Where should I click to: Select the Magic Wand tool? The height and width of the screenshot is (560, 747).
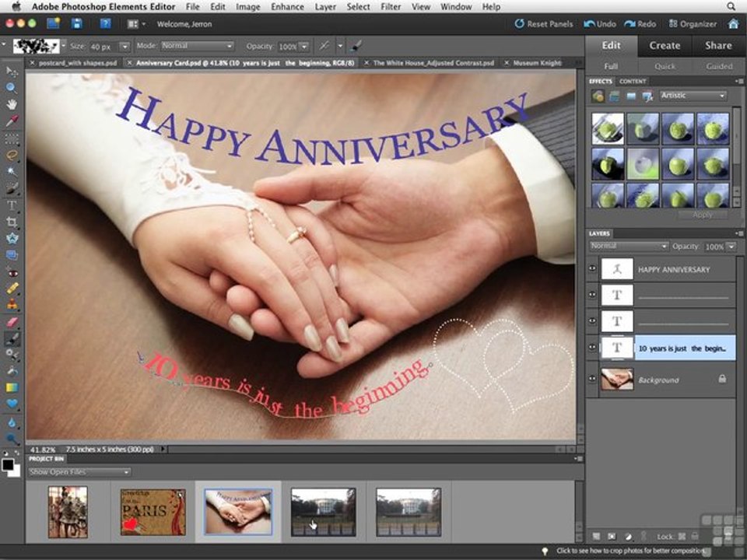click(x=12, y=172)
